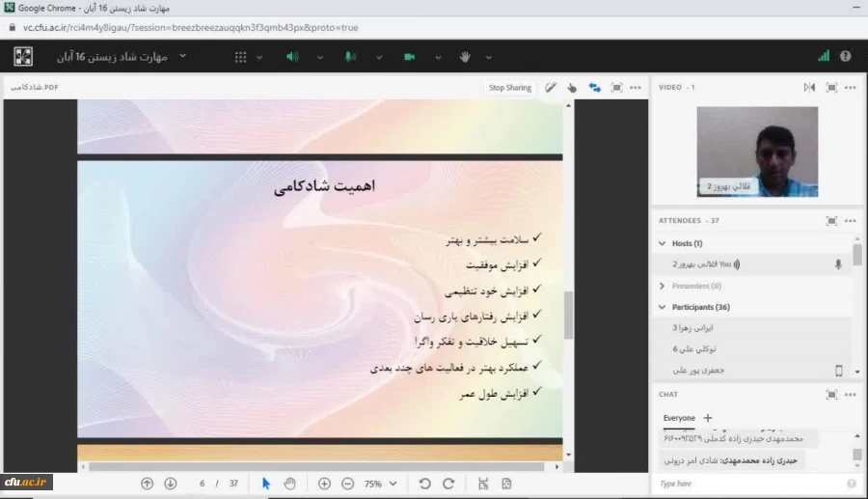Click the document horizontal scrollbar
Image resolution: width=868 pixels, height=499 pixels.
[x=316, y=467]
